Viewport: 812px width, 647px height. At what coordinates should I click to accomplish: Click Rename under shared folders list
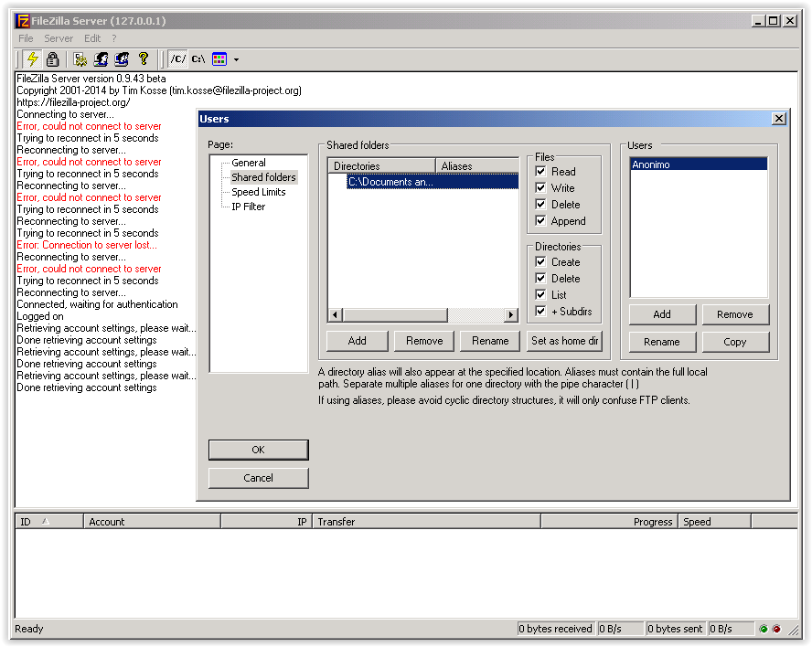click(x=490, y=341)
